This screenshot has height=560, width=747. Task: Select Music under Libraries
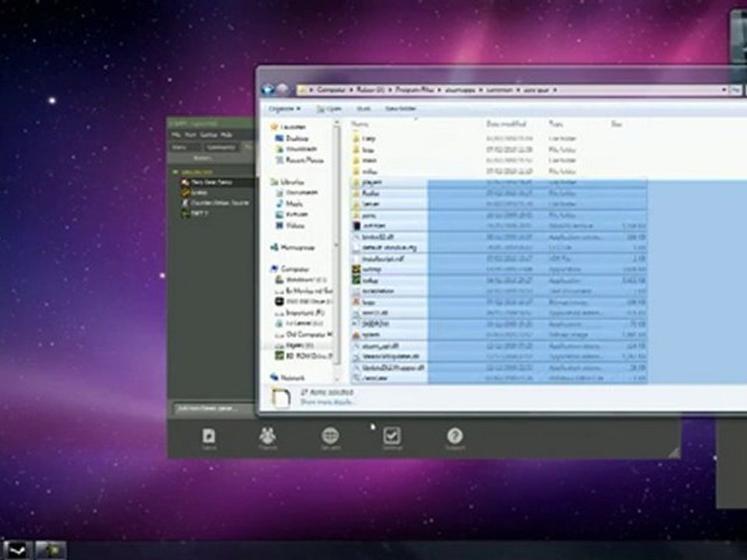pos(294,203)
